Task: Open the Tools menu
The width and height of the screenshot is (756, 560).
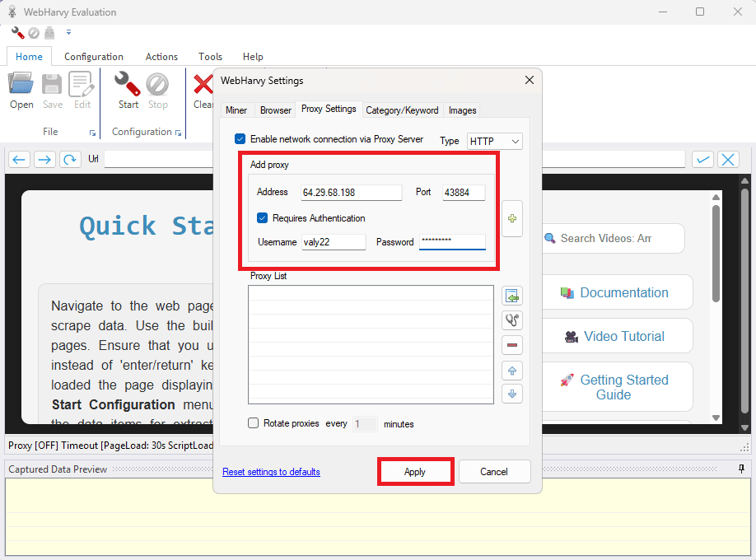Action: click(x=210, y=57)
